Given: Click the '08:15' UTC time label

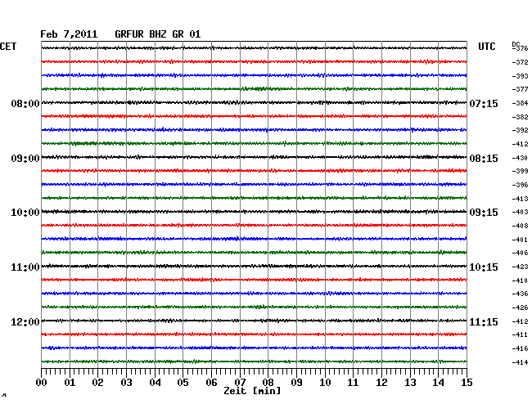Looking at the screenshot, I should coord(484,159).
